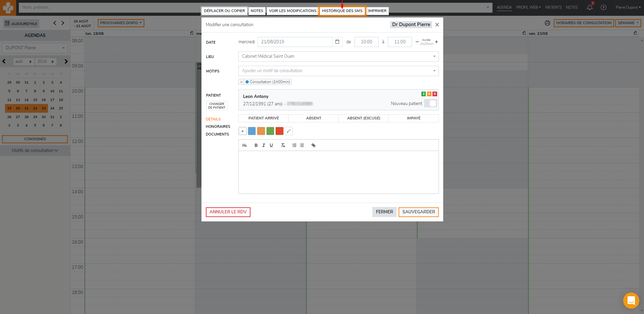Open the custom color picker brush icon
This screenshot has width=644, height=314.
(x=289, y=131)
